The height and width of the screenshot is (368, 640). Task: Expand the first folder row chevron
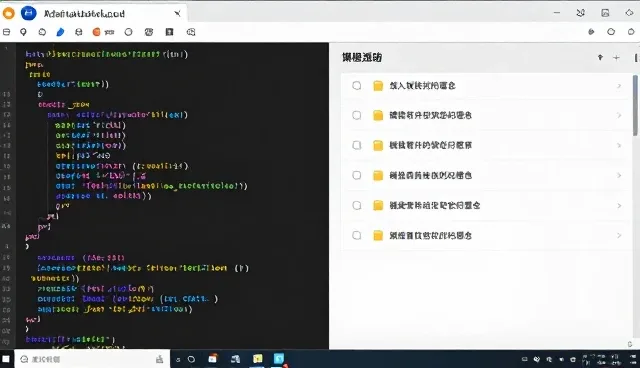[619, 86]
